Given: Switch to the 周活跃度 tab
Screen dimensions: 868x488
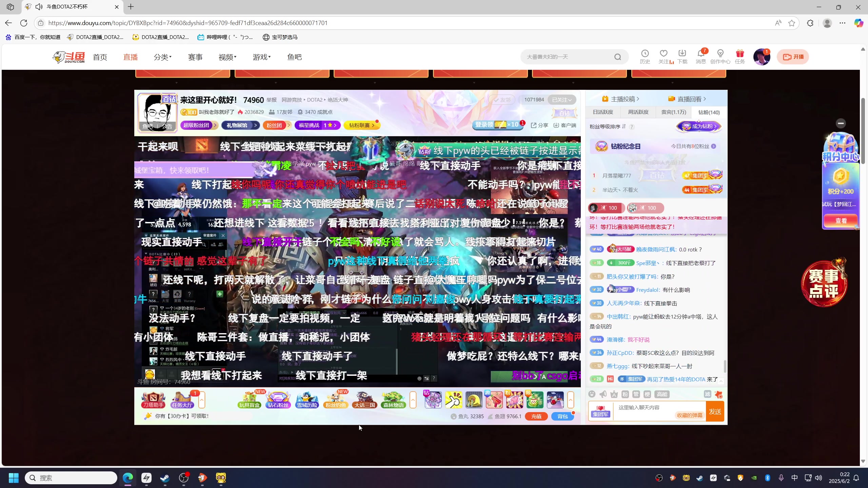Looking at the screenshot, I should (x=638, y=112).
